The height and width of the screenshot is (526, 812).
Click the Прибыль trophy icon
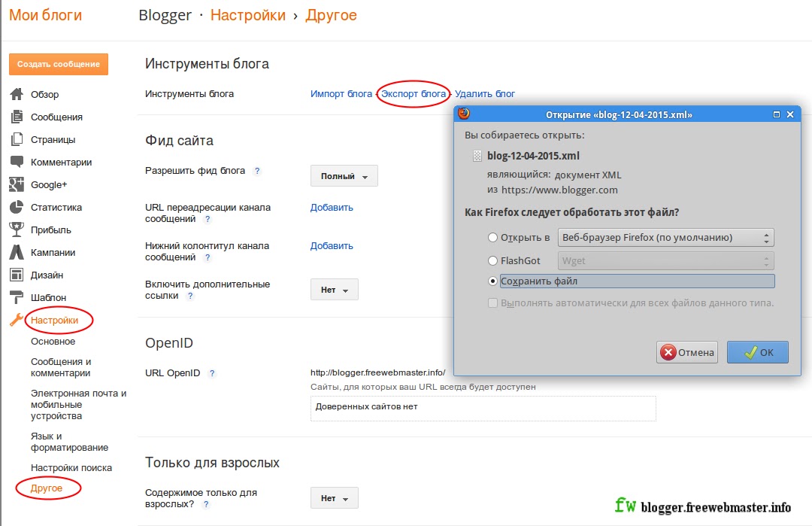point(17,230)
